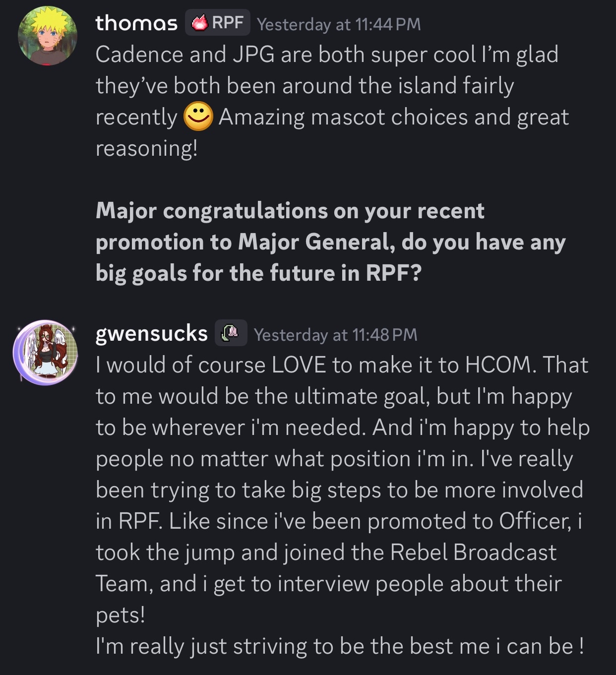
Task: Click the word "pets!" in gwensucks's message
Action: [x=120, y=615]
